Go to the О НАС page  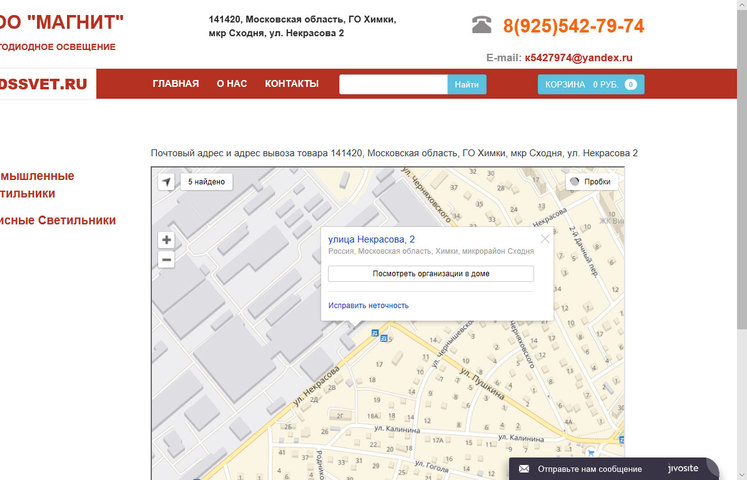click(x=231, y=84)
